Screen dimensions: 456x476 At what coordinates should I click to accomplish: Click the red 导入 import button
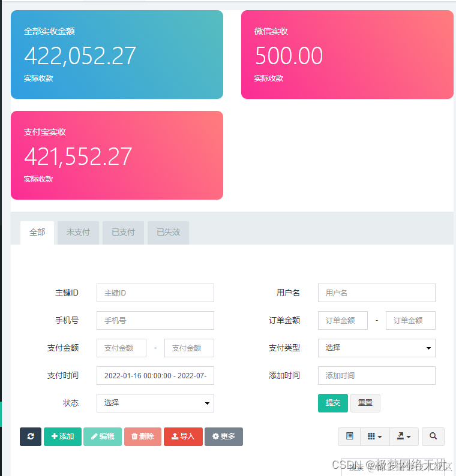coord(183,436)
